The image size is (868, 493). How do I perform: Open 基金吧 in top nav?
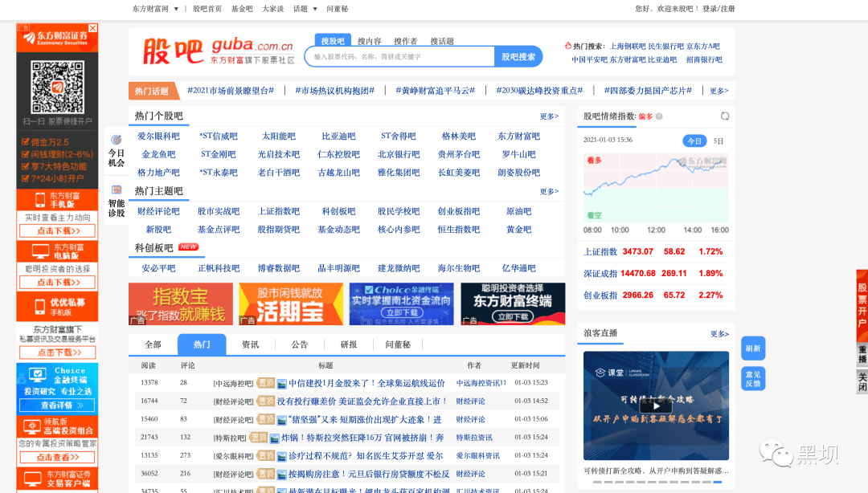[x=242, y=9]
